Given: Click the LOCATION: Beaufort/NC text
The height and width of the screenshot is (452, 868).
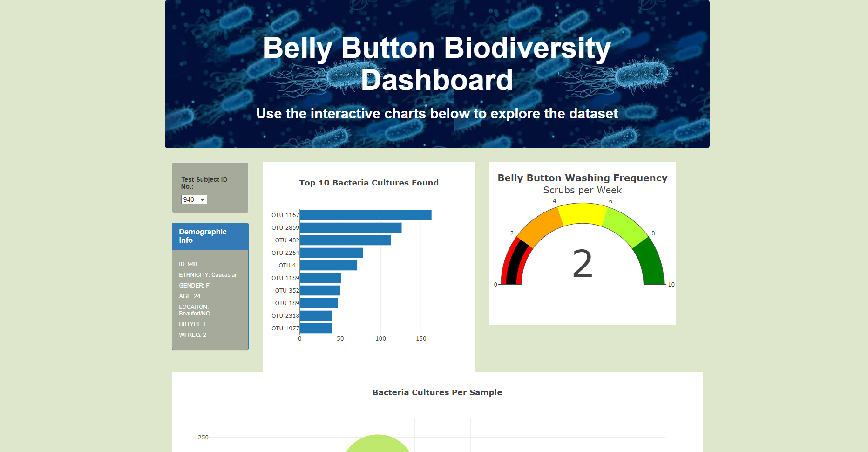Looking at the screenshot, I should [x=194, y=310].
